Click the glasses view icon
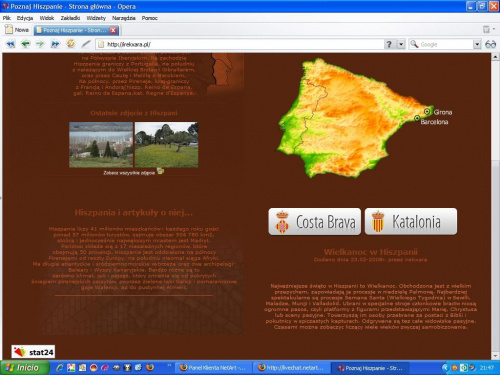This screenshot has height=375, width=500. click(490, 44)
